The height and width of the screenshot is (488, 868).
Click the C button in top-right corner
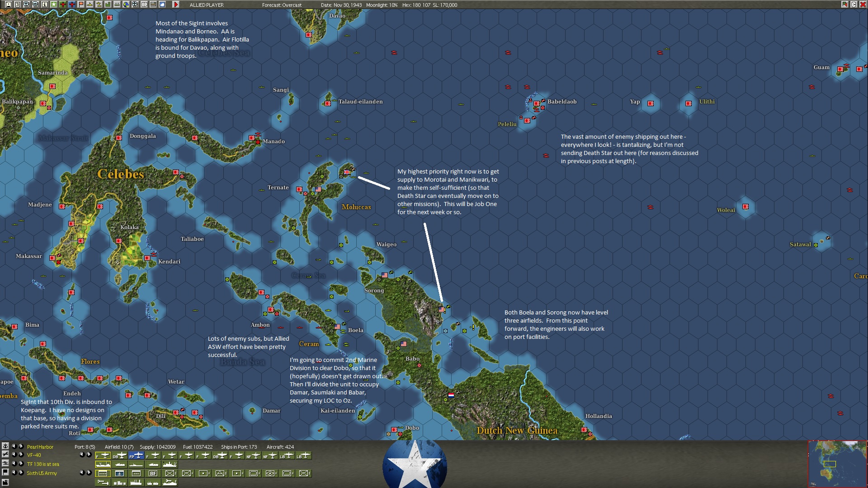click(x=854, y=5)
